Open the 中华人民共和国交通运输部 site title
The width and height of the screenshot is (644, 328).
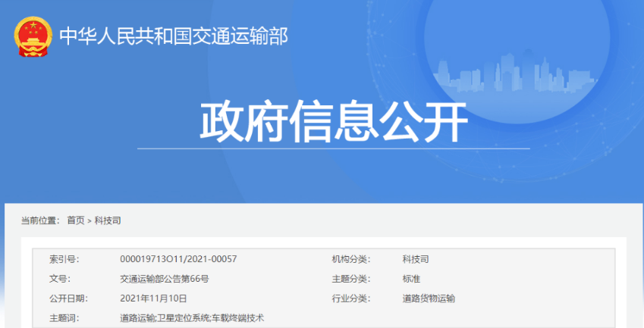coord(173,36)
